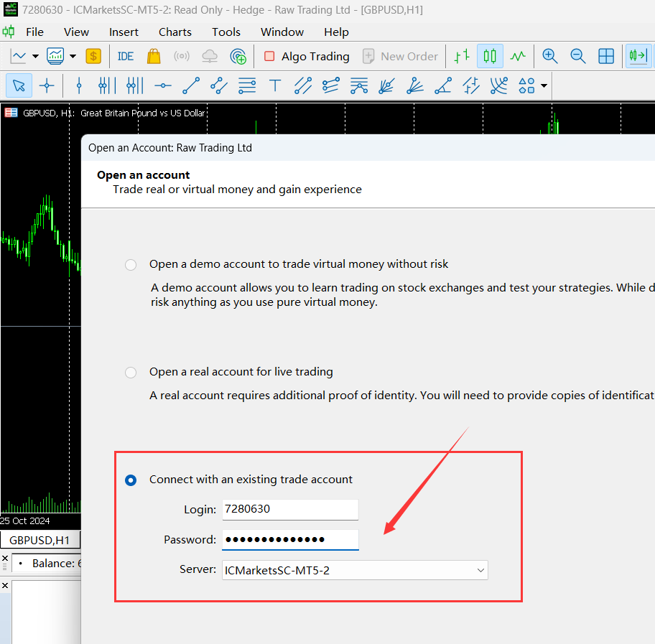Click the GBPUSD,H1 chart tab
Viewport: 655px width, 644px height.
40,540
